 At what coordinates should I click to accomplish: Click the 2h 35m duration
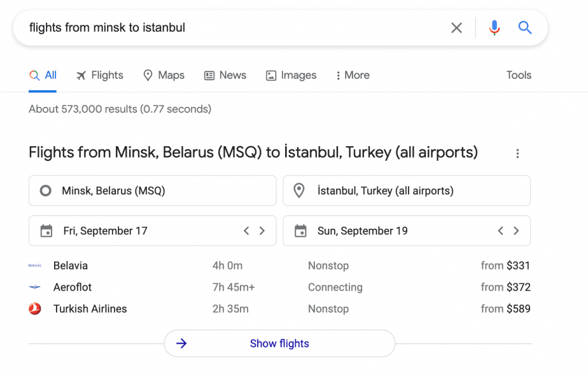[x=230, y=309]
